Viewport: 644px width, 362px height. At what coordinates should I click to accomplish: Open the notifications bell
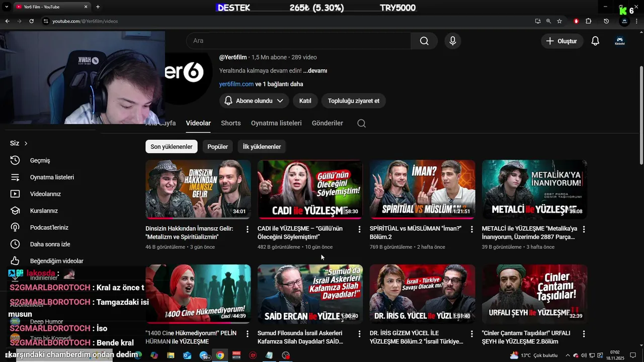595,41
